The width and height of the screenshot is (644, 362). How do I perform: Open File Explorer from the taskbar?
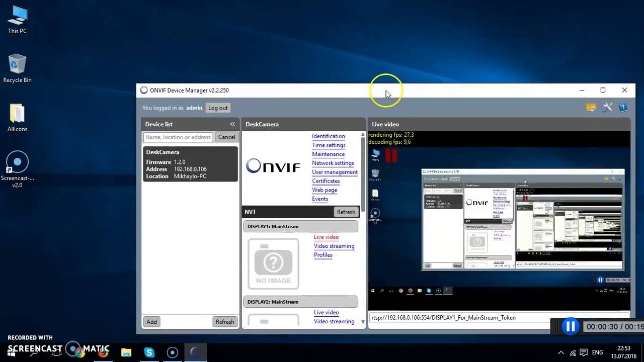pyautogui.click(x=126, y=352)
